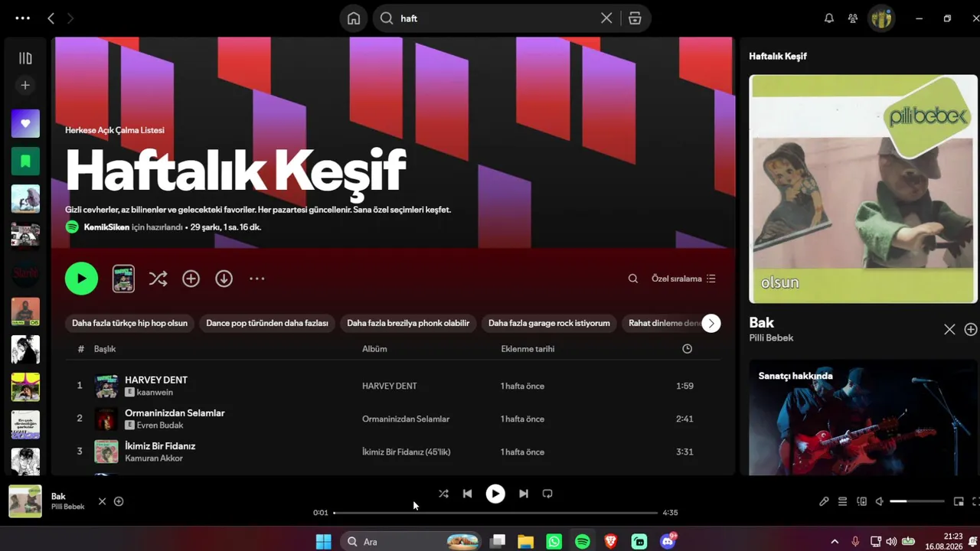
Task: Show lyrics with microphone icon
Action: pos(824,501)
